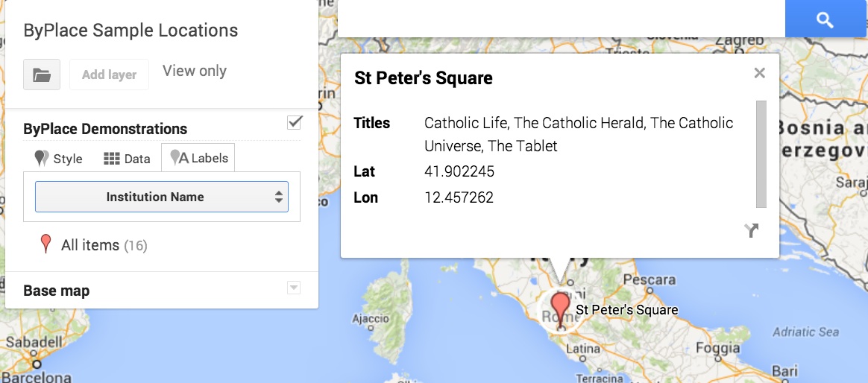Click the red St Peter's Square map pin
868x383 pixels.
[561, 311]
